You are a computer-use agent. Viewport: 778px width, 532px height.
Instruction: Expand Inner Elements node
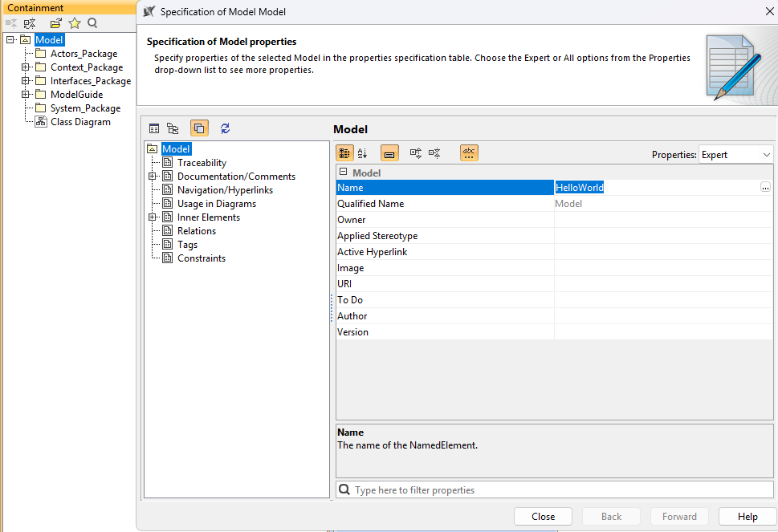point(152,217)
